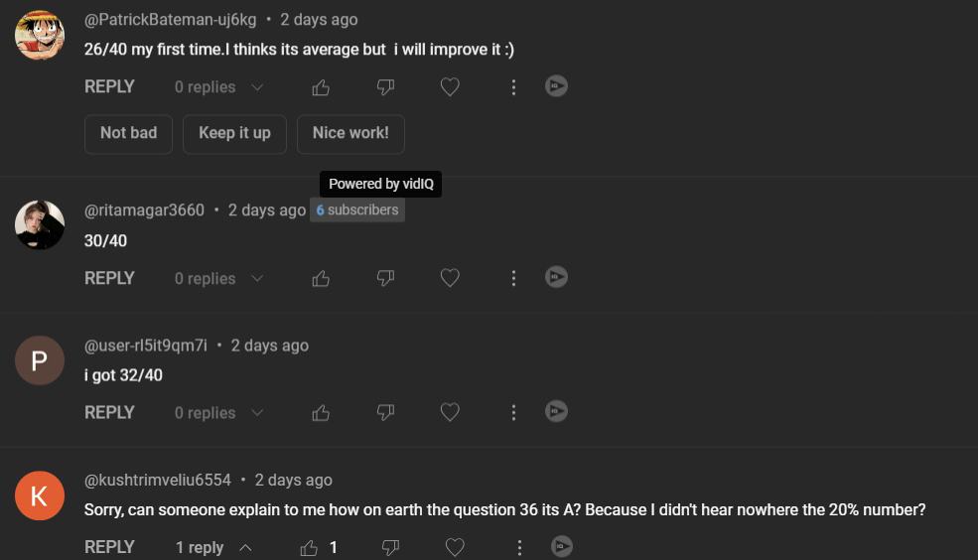Image resolution: width=978 pixels, height=560 pixels.
Task: Open more options on PatrickBateman's comment
Action: (x=513, y=87)
